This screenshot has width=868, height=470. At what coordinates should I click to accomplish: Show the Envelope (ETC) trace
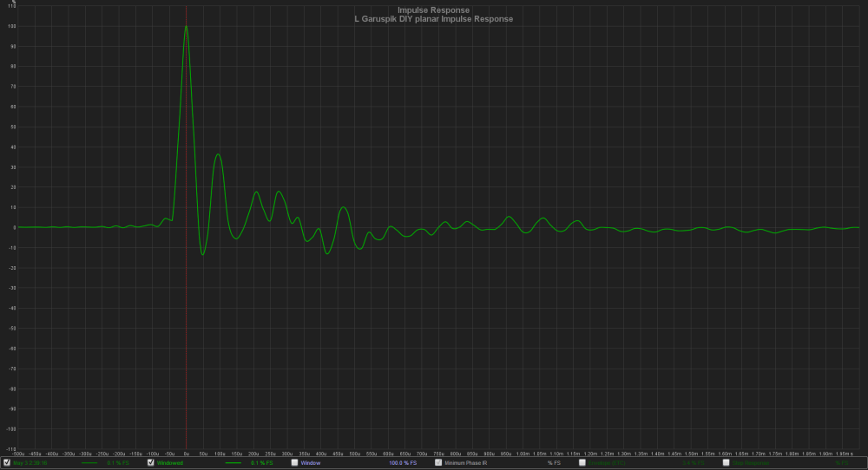pos(582,462)
